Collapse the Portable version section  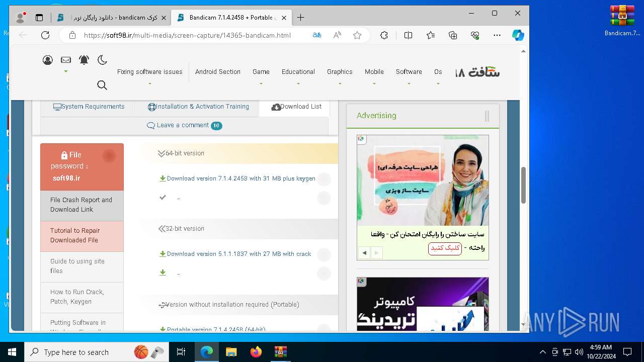tap(238, 305)
